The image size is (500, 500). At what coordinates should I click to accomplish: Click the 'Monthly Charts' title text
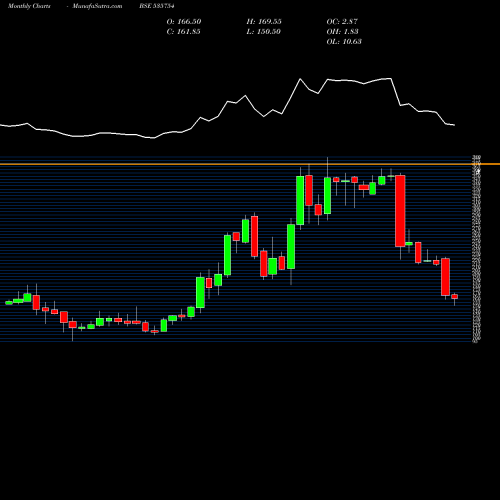[x=29, y=6]
